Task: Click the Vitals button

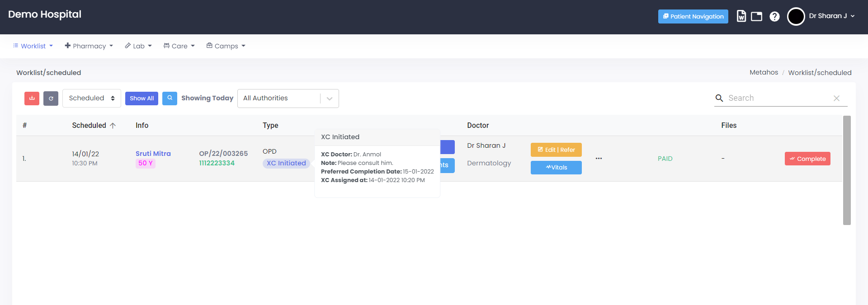Action: tap(556, 168)
